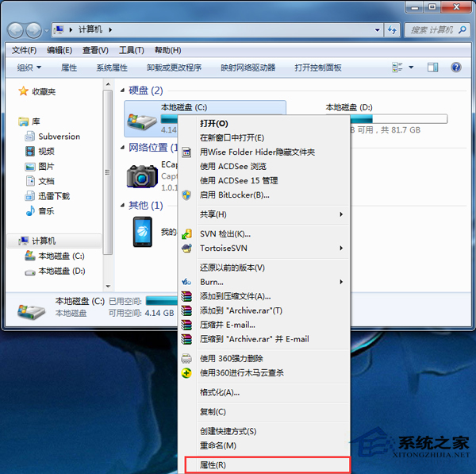This screenshot has width=476, height=474.
Task: Toggle the preview pane icon
Action: click(432, 67)
